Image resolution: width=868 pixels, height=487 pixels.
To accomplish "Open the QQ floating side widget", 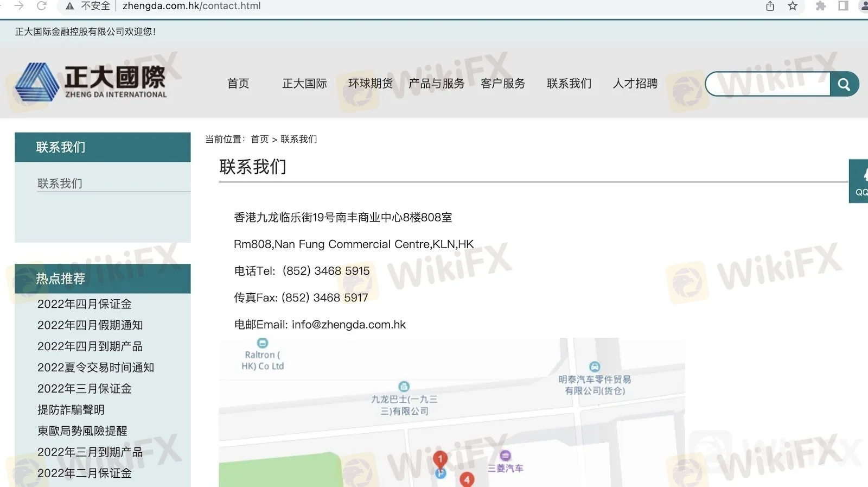I will tap(859, 181).
